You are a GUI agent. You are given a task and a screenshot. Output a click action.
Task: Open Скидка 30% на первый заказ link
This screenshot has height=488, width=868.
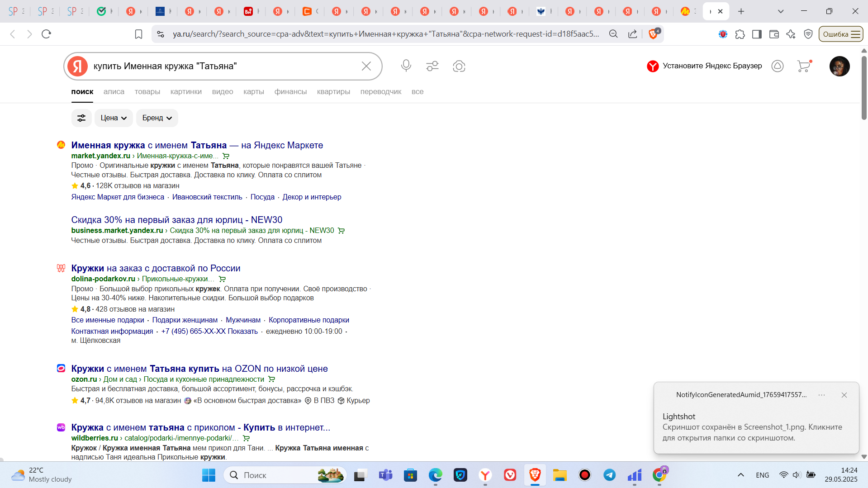[x=177, y=220]
